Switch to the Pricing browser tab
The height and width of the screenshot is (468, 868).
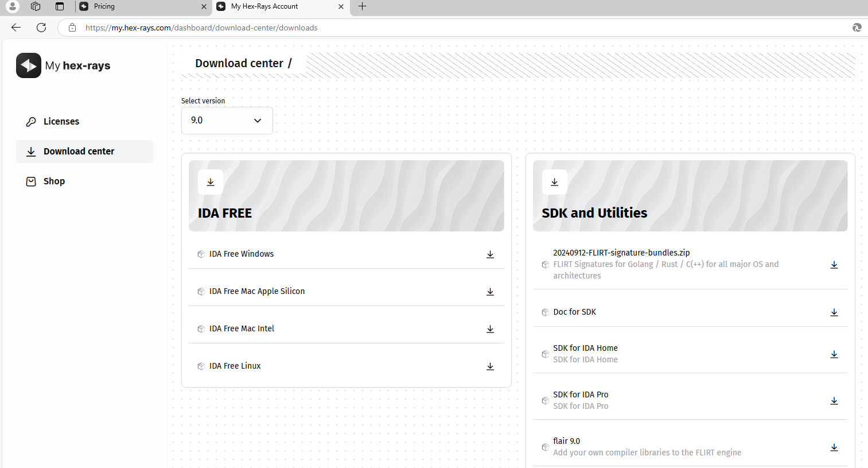pyautogui.click(x=143, y=7)
